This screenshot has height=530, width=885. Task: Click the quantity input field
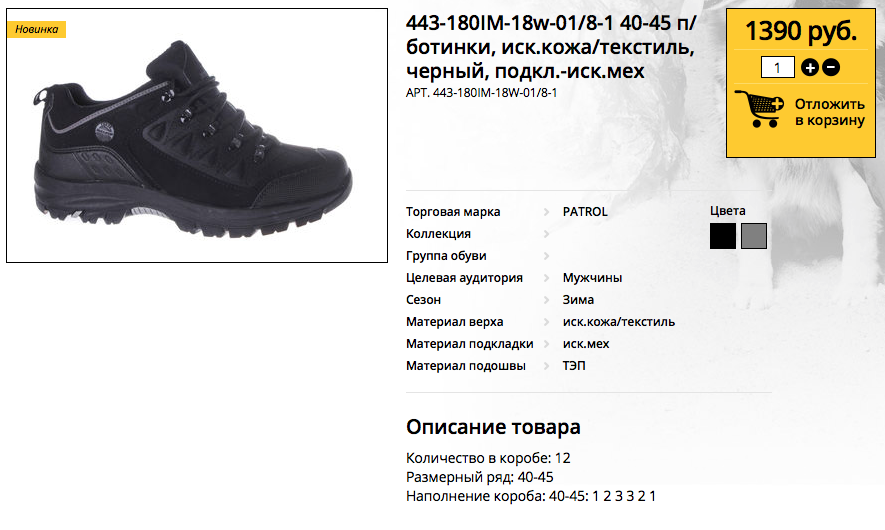point(778,68)
